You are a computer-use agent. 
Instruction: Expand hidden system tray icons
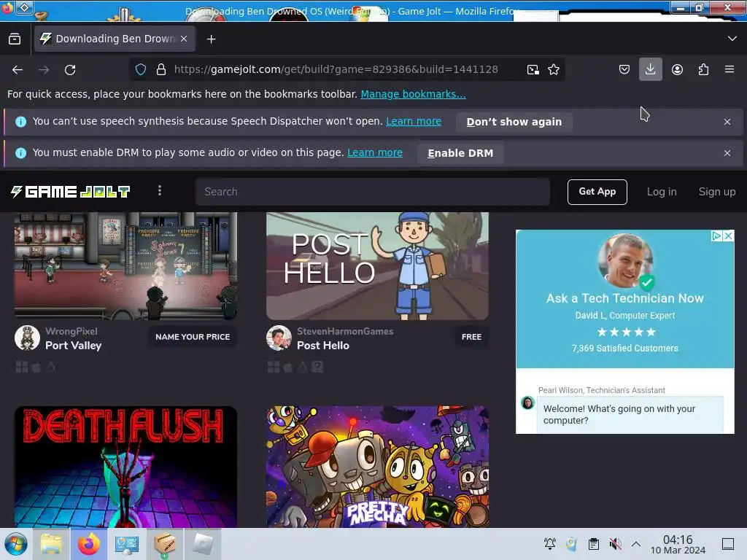[x=636, y=544]
